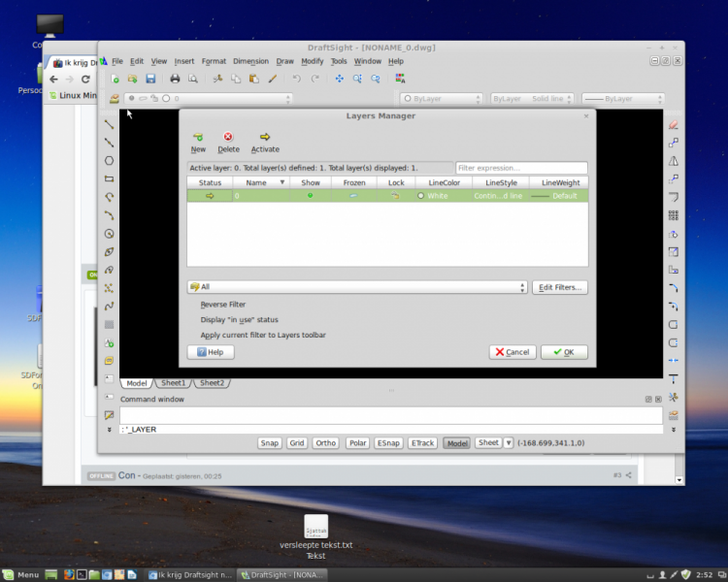728x582 pixels.
Task: Enable the Ortho mode in the status bar
Action: click(x=326, y=443)
